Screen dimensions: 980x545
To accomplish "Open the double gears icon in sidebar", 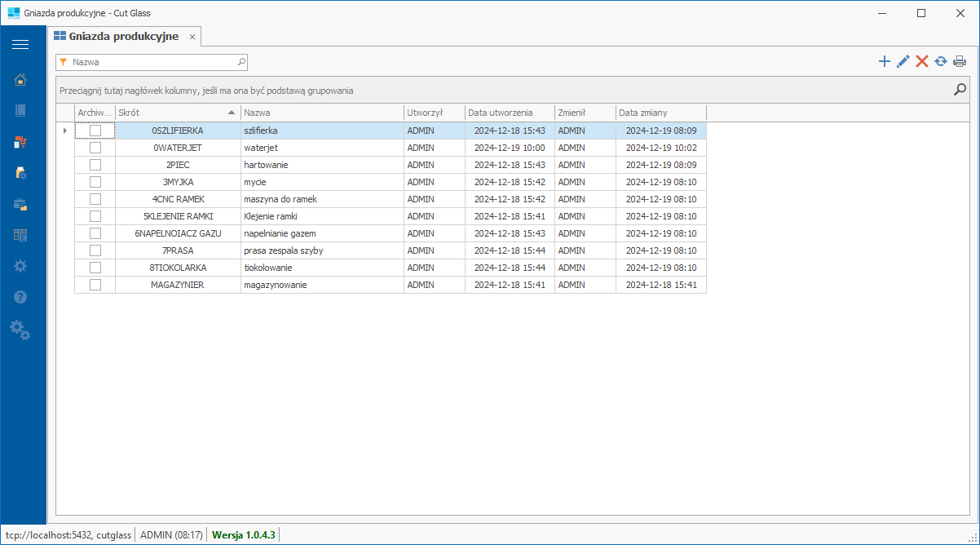I will click(20, 330).
